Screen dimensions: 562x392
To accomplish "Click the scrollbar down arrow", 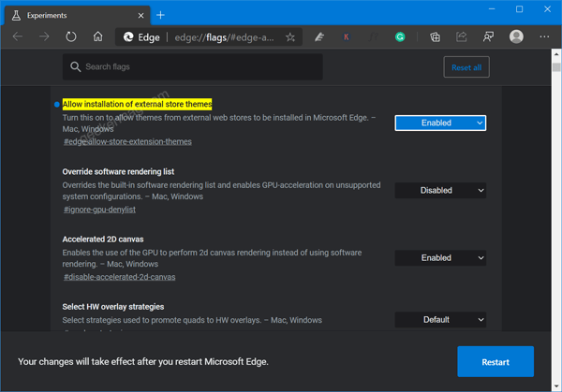I will (x=556, y=386).
